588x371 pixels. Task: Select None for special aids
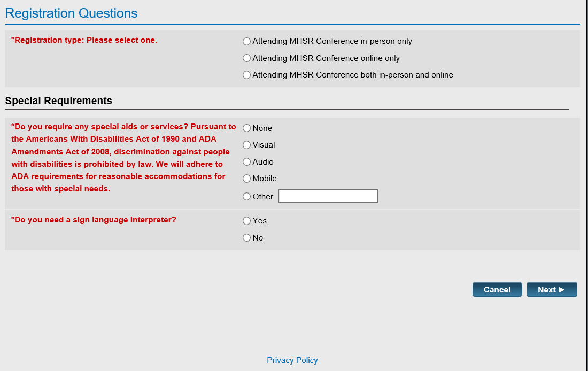pos(246,128)
